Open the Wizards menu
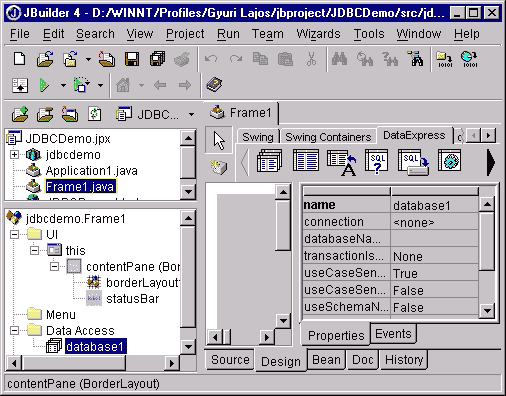The height and width of the screenshot is (396, 506). [318, 34]
